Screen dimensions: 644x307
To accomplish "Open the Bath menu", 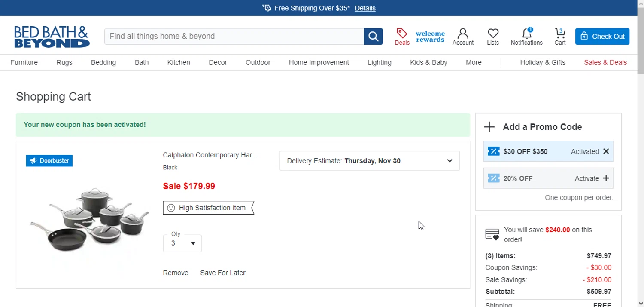I will tap(142, 62).
